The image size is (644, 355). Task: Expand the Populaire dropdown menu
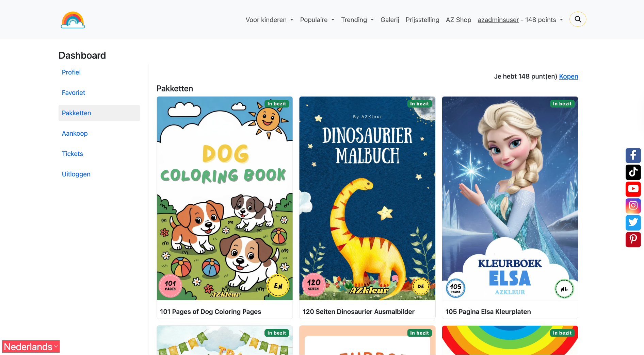point(317,20)
